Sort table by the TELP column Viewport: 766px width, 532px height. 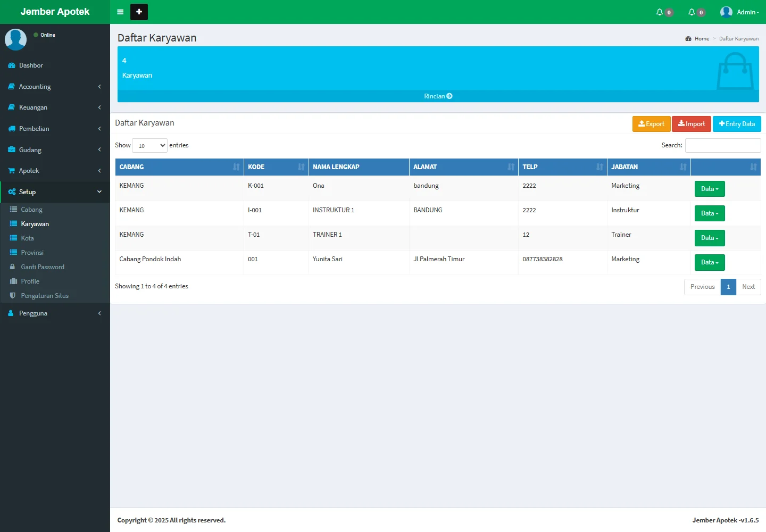tap(562, 167)
